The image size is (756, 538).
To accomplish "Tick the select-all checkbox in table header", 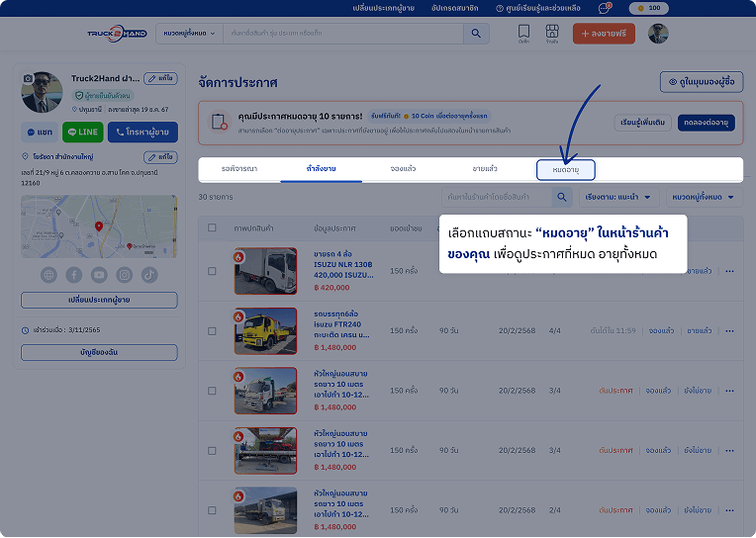I will (x=212, y=228).
